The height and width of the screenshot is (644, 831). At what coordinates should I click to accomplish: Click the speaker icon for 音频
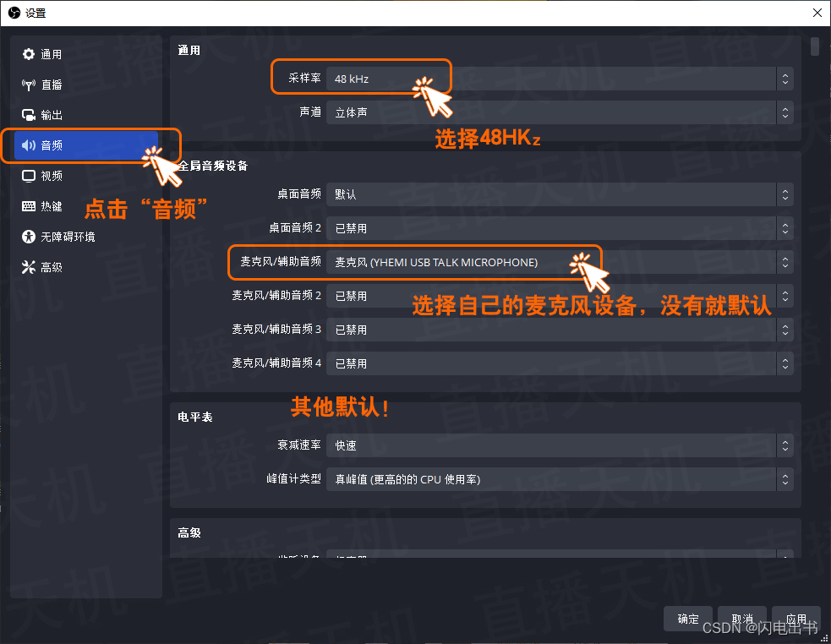pos(28,145)
